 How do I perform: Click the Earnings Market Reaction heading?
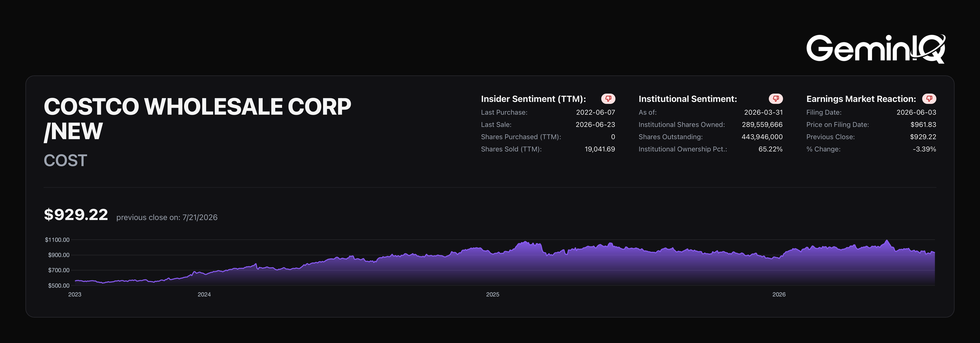(861, 99)
